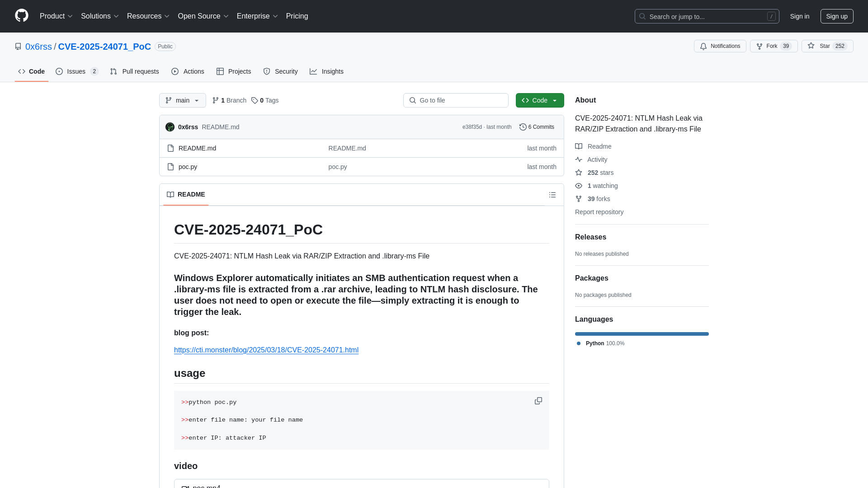The image size is (868, 488).
Task: Expand the Open Source menu
Action: coord(203,16)
